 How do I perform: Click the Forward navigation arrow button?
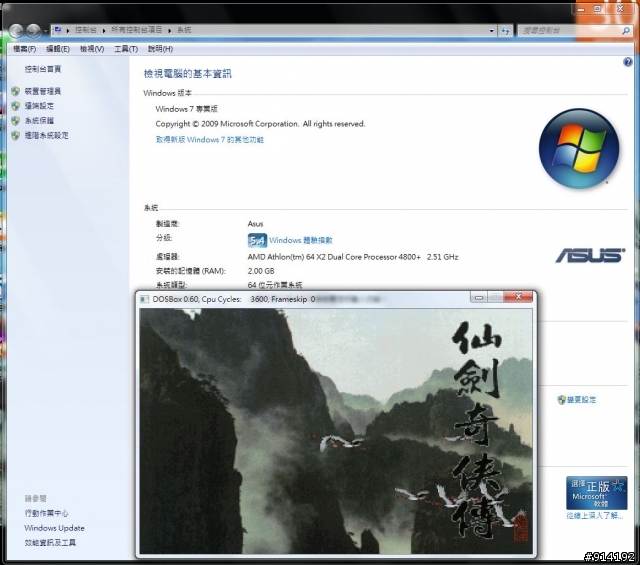tap(33, 31)
